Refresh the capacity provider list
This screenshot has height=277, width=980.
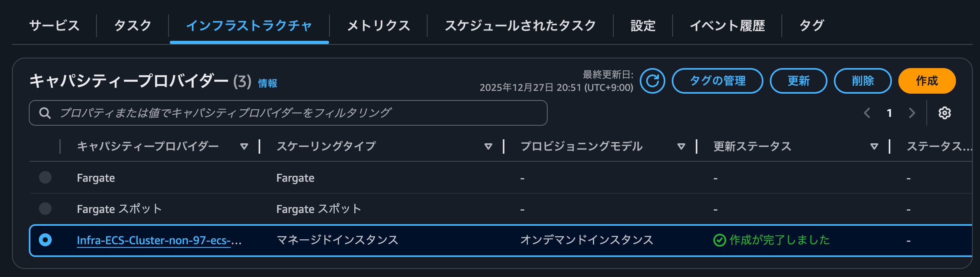653,81
